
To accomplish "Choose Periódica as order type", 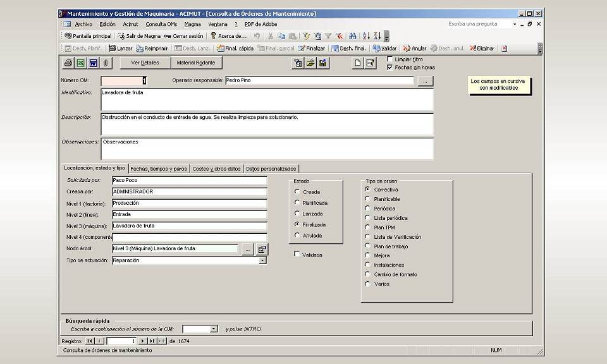I will tap(367, 208).
